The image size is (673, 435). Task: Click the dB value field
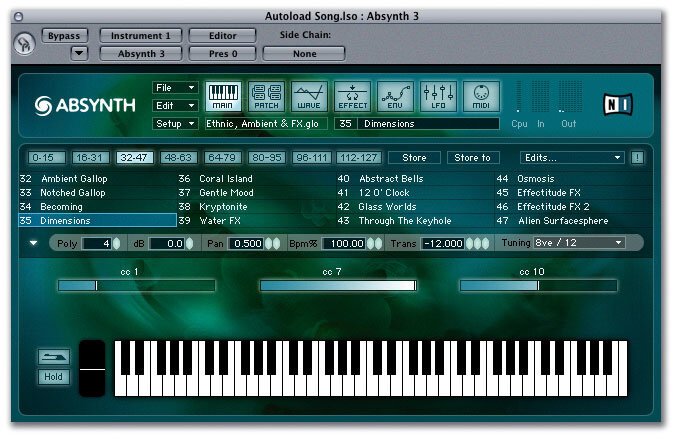pyautogui.click(x=167, y=243)
